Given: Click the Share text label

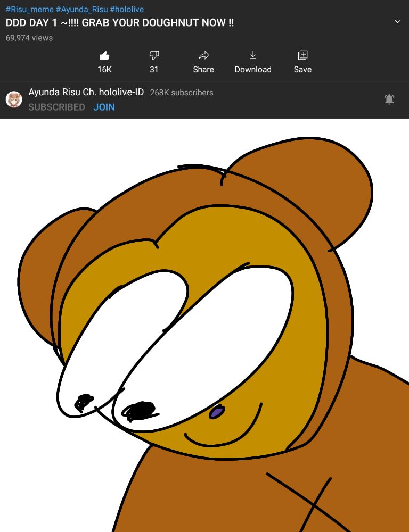Looking at the screenshot, I should pyautogui.click(x=203, y=70).
